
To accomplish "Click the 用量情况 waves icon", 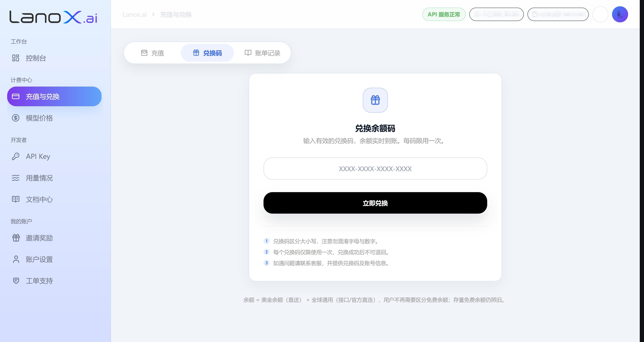I will [15, 178].
